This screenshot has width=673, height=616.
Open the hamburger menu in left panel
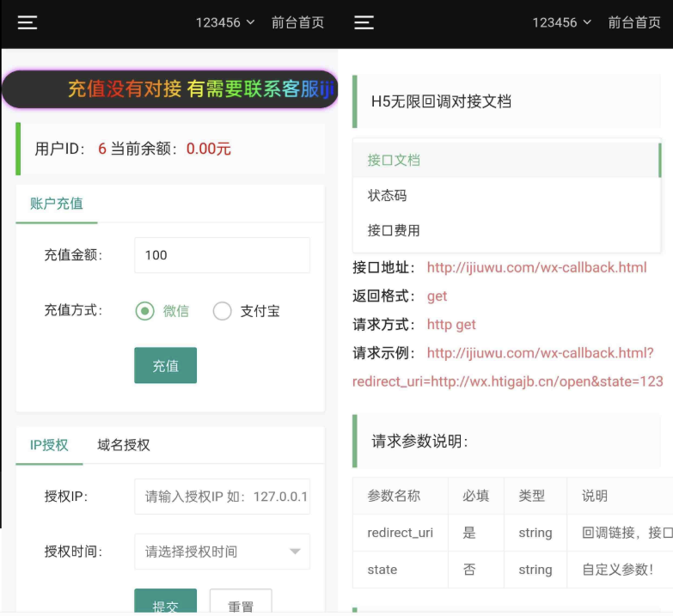pos(28,23)
